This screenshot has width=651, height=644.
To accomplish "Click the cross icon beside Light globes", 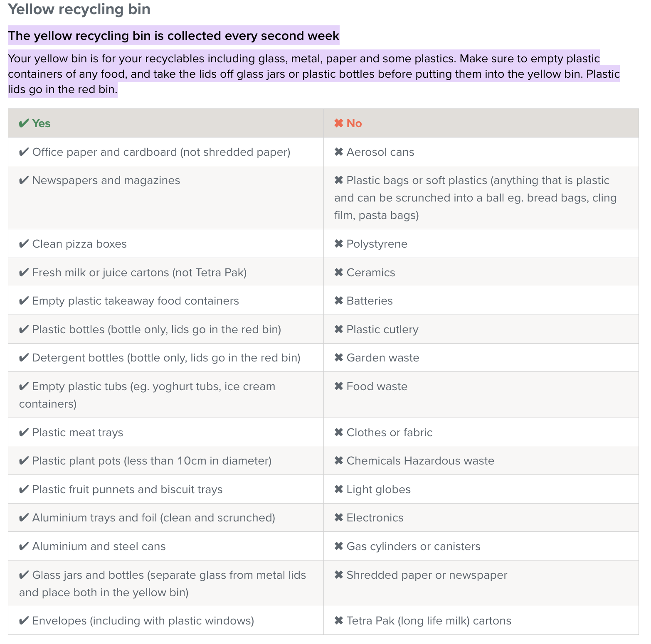I will (x=339, y=489).
